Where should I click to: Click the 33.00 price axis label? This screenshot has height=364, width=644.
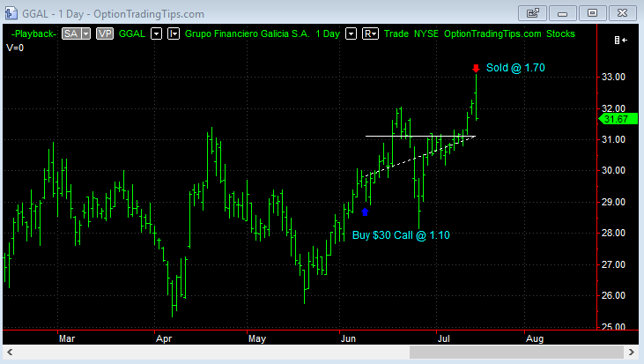[613, 77]
